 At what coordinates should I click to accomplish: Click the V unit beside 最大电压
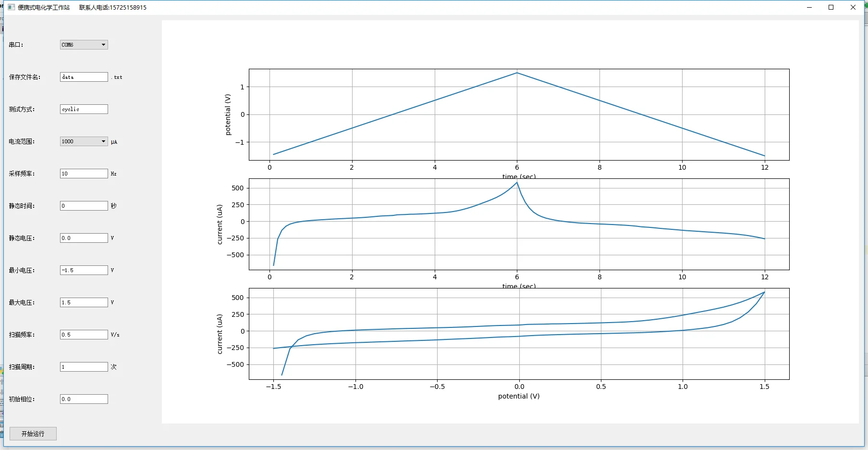click(x=112, y=302)
